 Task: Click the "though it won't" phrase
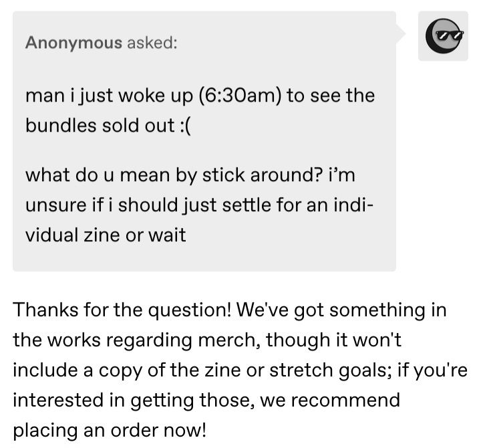click(x=333, y=340)
